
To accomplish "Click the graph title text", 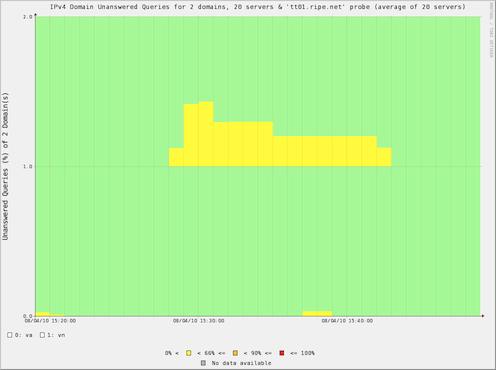I will pyautogui.click(x=257, y=7).
